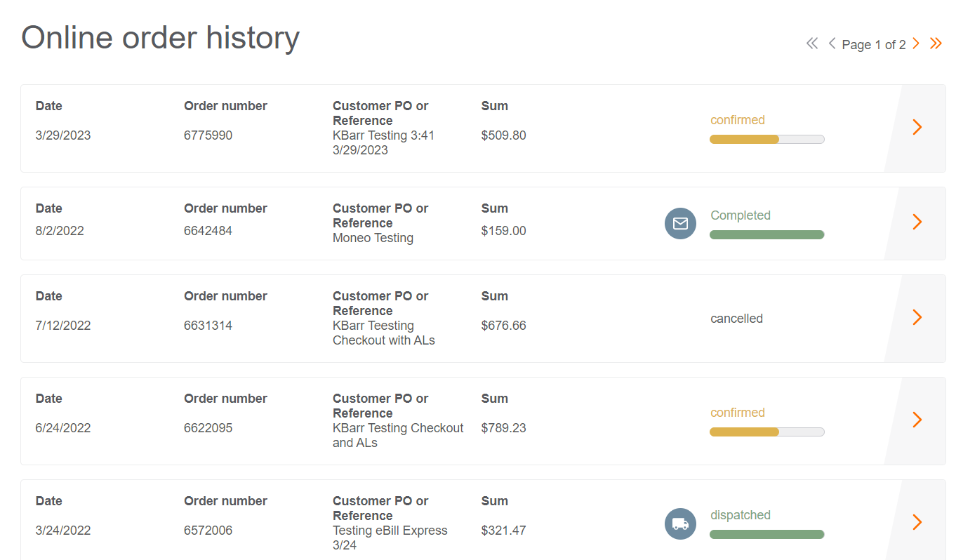Expand order 6642484 with chevron

tap(917, 222)
